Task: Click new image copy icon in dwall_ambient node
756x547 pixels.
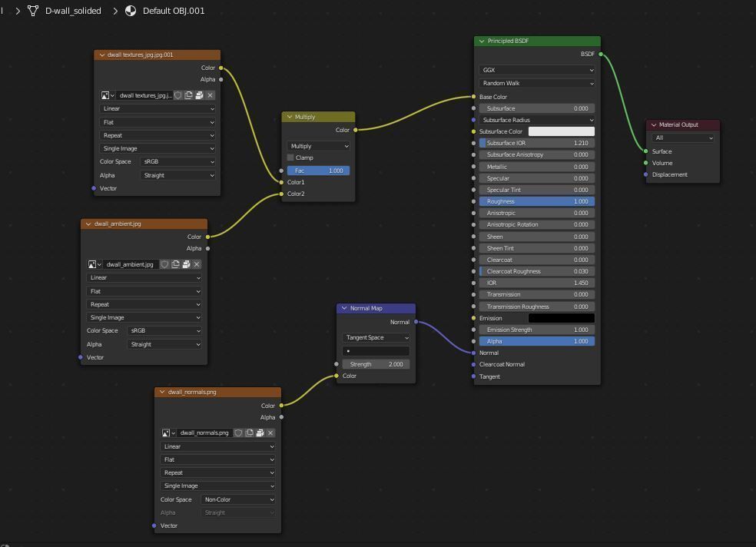Action: pos(175,264)
